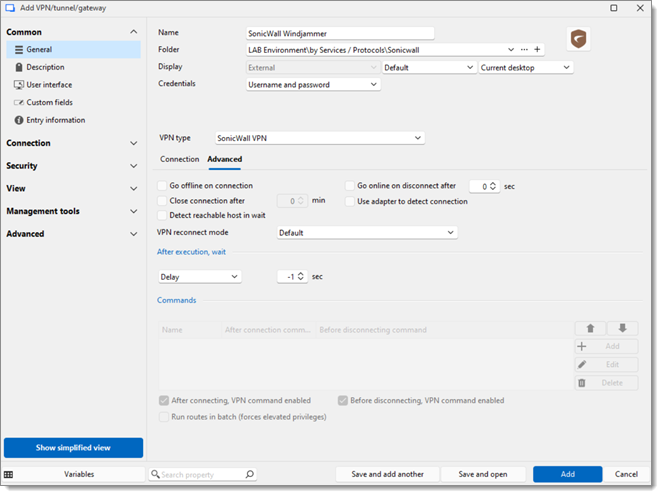
Task: Click the Variables button
Action: (79, 474)
